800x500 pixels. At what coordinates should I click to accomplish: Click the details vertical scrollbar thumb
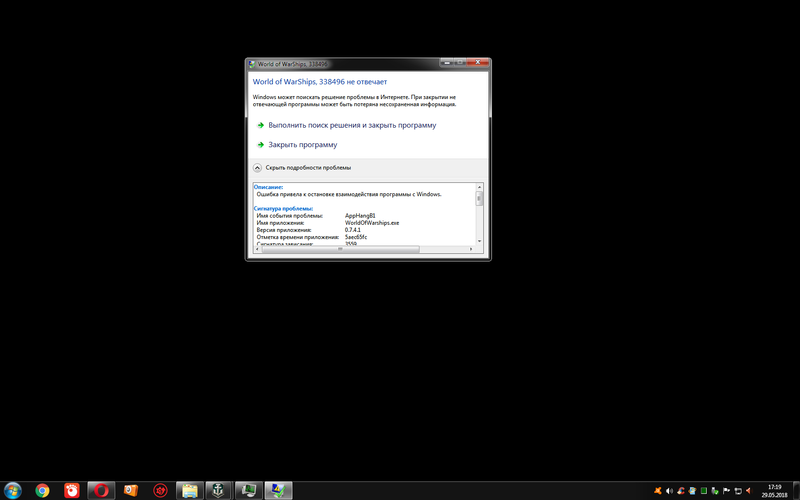point(479,198)
